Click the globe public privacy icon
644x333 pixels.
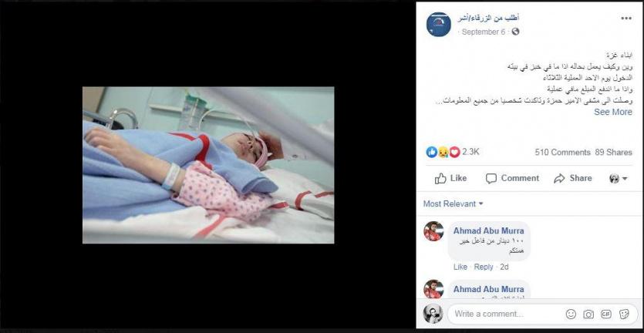tap(515, 32)
